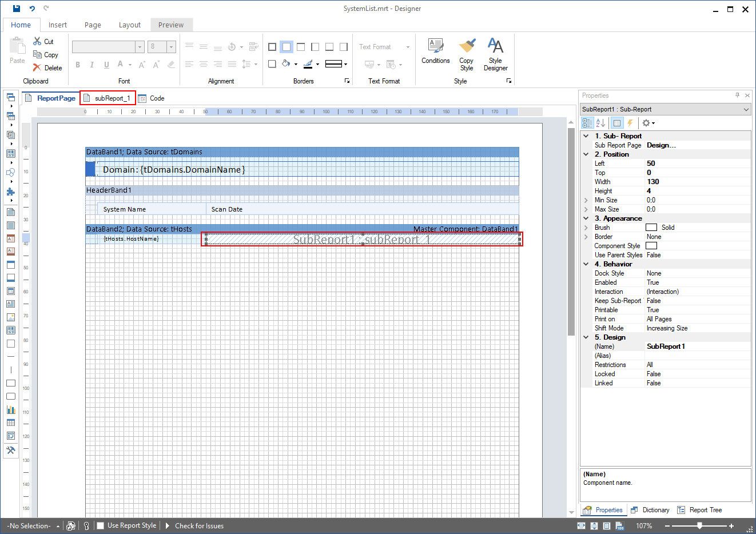The width and height of the screenshot is (756, 534).
Task: Click the Brush color swatch in Appearance
Action: pos(651,228)
